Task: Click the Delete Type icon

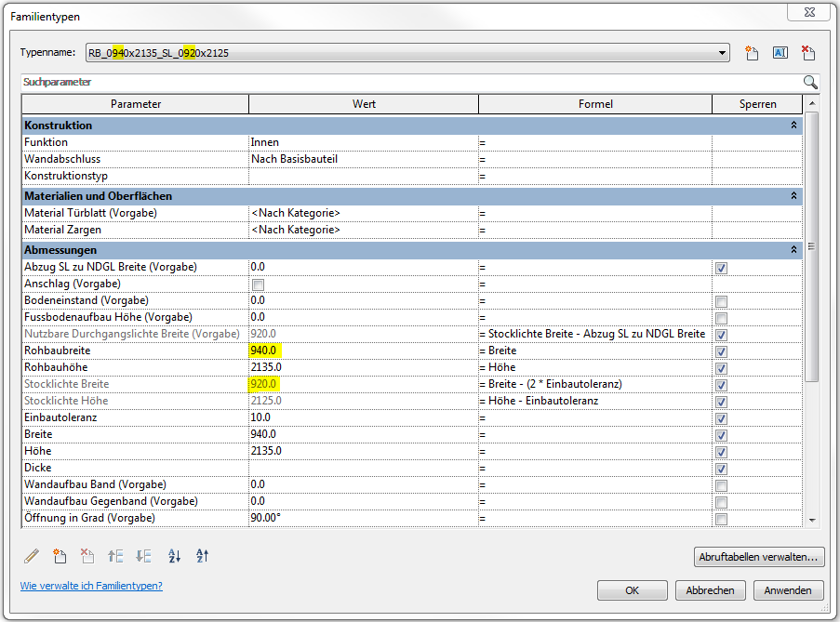Action: tap(808, 53)
